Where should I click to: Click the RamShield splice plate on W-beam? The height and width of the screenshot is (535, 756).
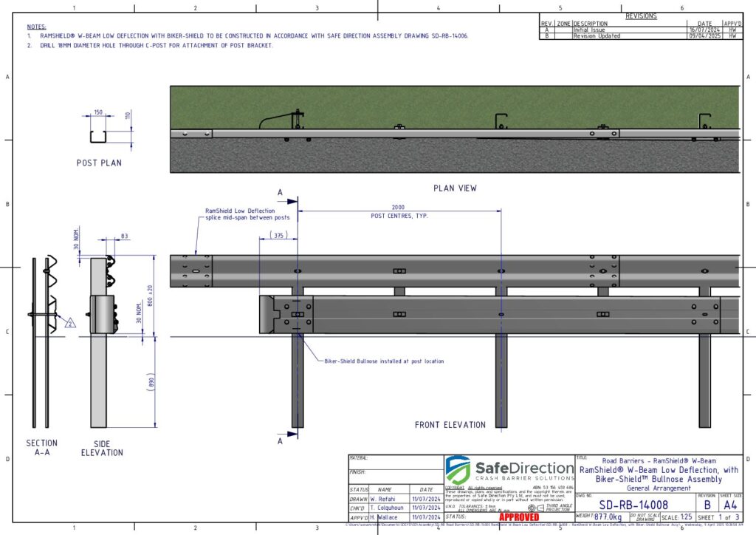coord(189,270)
